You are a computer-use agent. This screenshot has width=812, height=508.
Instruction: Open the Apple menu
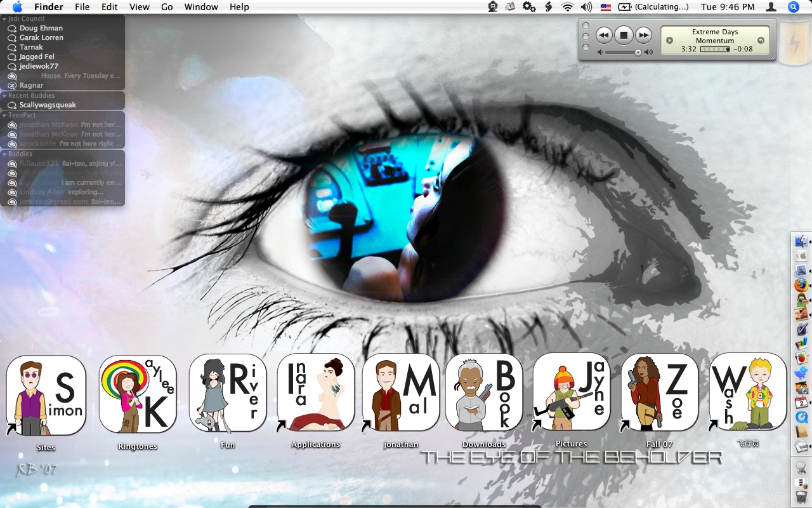17,7
